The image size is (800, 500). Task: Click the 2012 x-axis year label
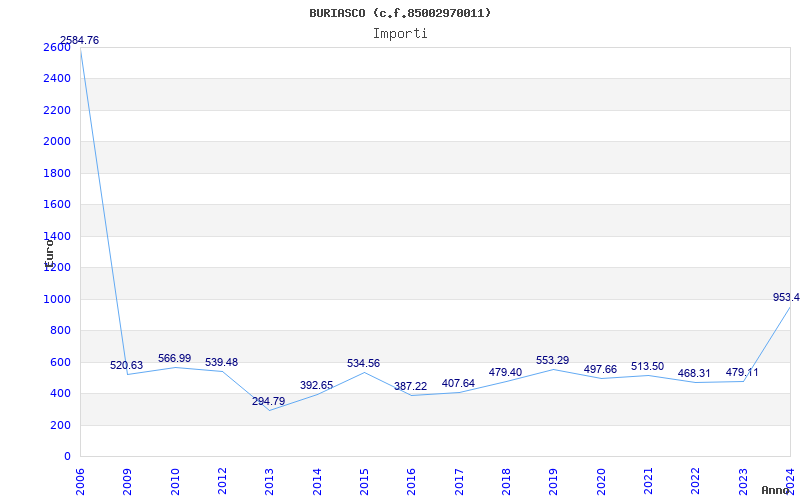tap(222, 482)
